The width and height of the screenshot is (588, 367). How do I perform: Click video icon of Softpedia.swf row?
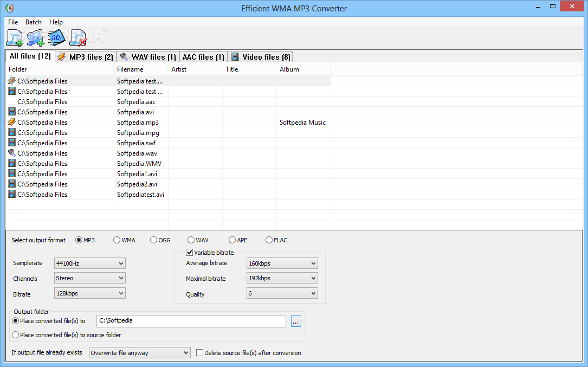(x=12, y=143)
